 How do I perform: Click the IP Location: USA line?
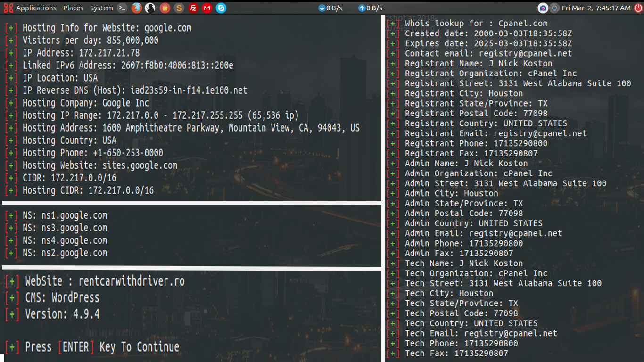[51, 78]
